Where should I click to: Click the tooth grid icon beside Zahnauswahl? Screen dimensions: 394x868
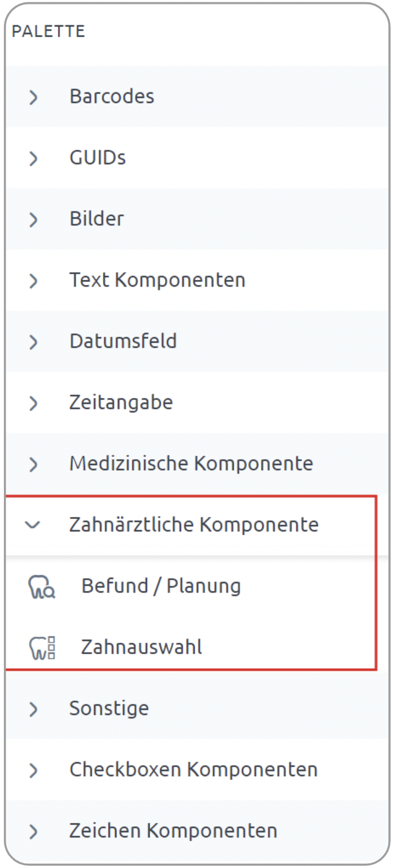41,648
